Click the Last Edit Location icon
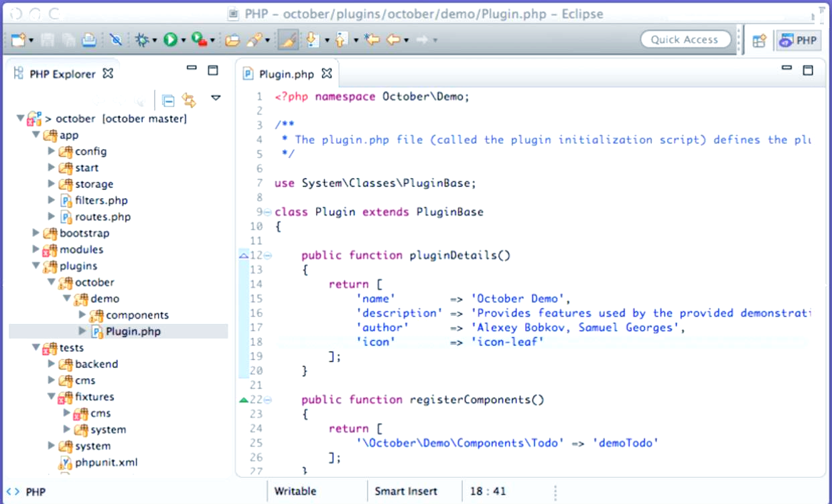The width and height of the screenshot is (832, 504). (x=372, y=40)
